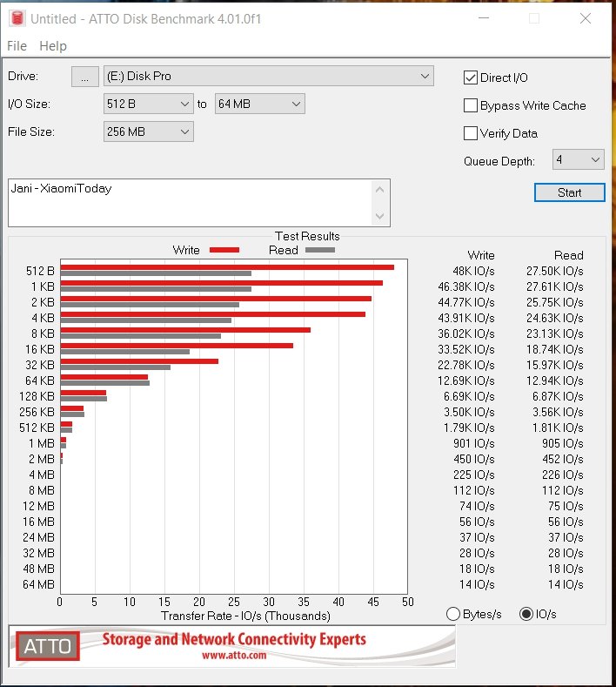Click the gray Read legend swatch

pyautogui.click(x=319, y=250)
